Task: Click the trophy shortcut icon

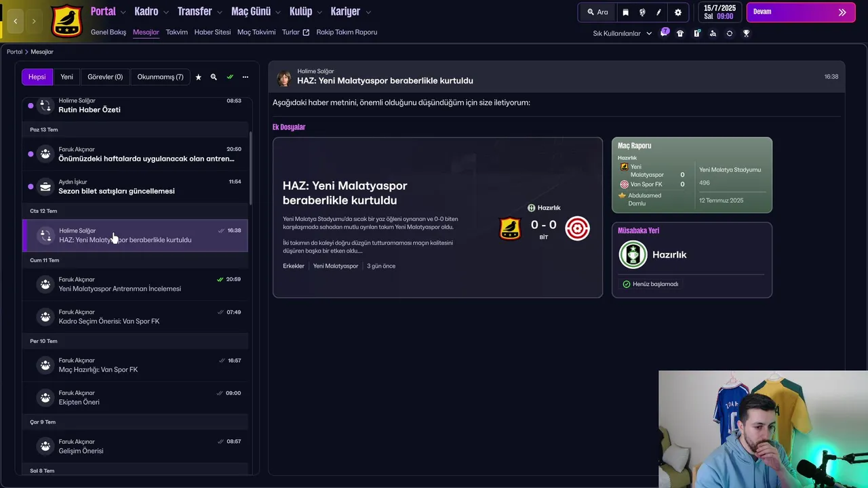Action: (746, 33)
